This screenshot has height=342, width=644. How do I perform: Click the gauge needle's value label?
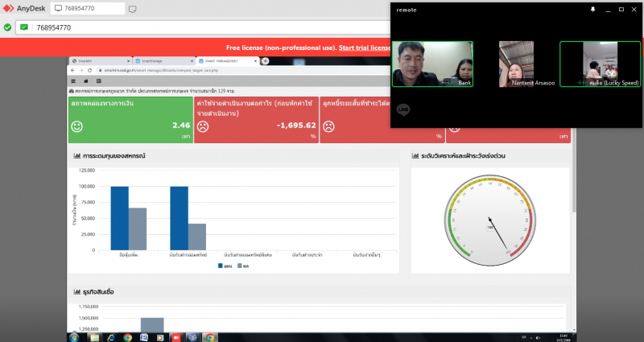coord(490,227)
